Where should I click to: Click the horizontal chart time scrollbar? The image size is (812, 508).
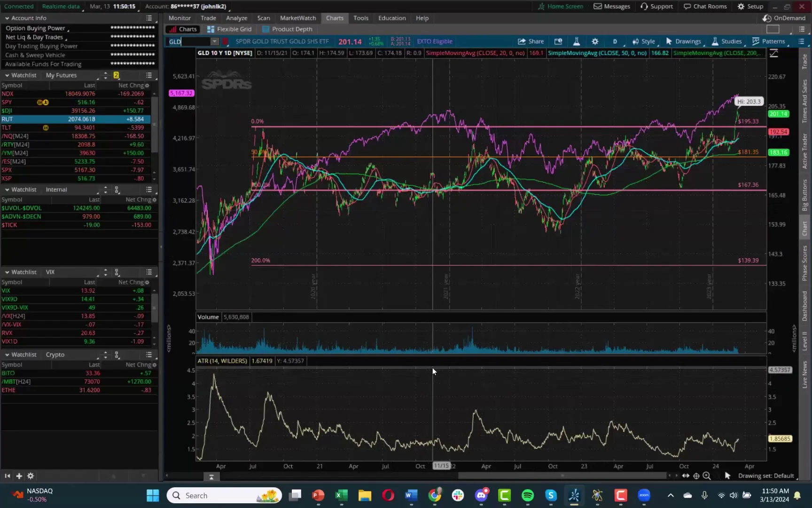coord(562,476)
